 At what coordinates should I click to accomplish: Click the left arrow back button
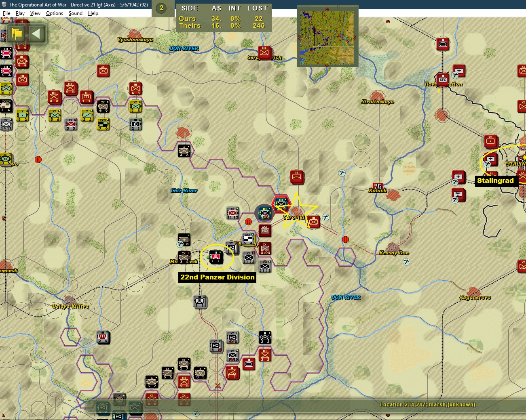click(x=36, y=34)
